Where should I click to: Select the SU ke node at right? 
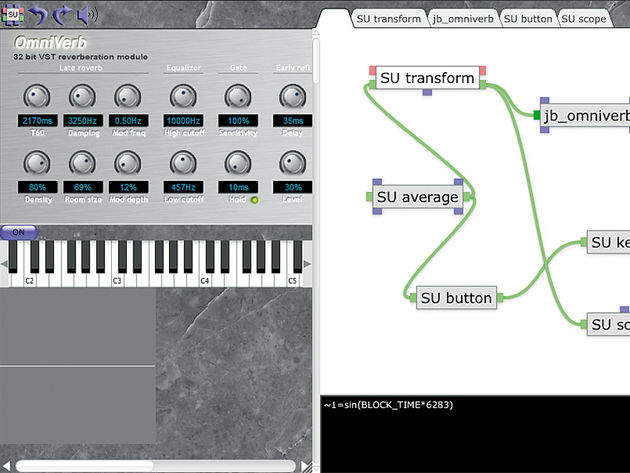(x=608, y=242)
